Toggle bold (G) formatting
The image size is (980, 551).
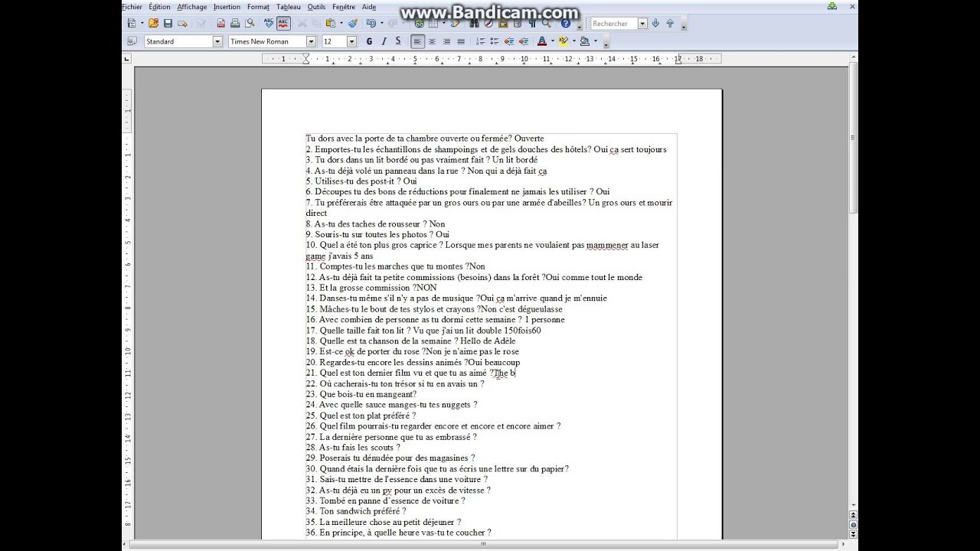pos(369,41)
